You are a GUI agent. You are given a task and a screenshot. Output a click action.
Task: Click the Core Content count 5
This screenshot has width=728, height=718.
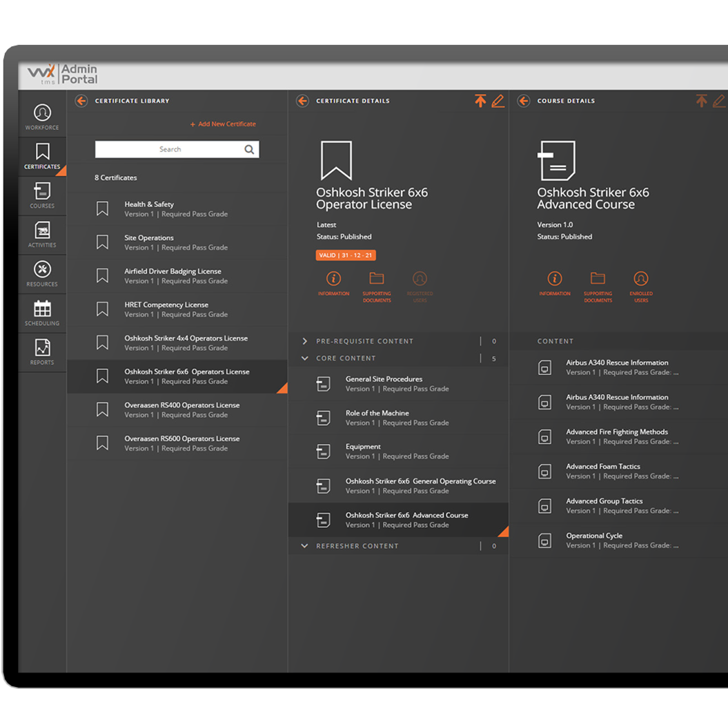click(493, 358)
